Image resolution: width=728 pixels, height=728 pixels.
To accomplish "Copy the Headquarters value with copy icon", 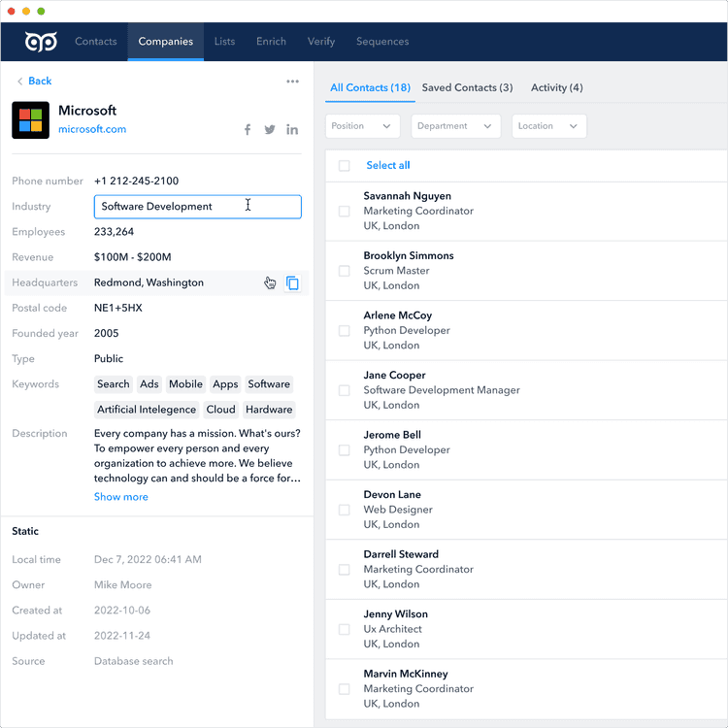I will 292,283.
